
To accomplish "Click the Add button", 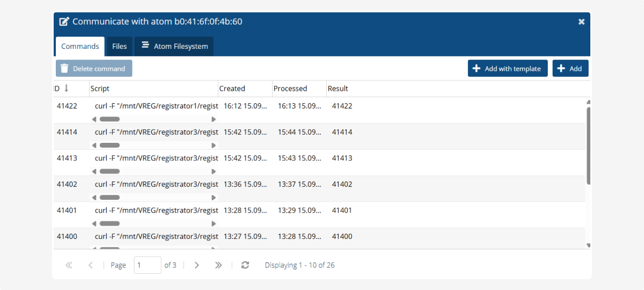I will pos(570,69).
